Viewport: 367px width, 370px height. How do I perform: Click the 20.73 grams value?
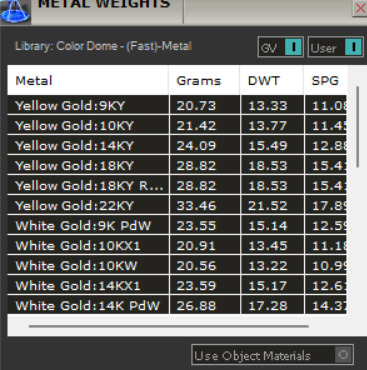pos(196,106)
